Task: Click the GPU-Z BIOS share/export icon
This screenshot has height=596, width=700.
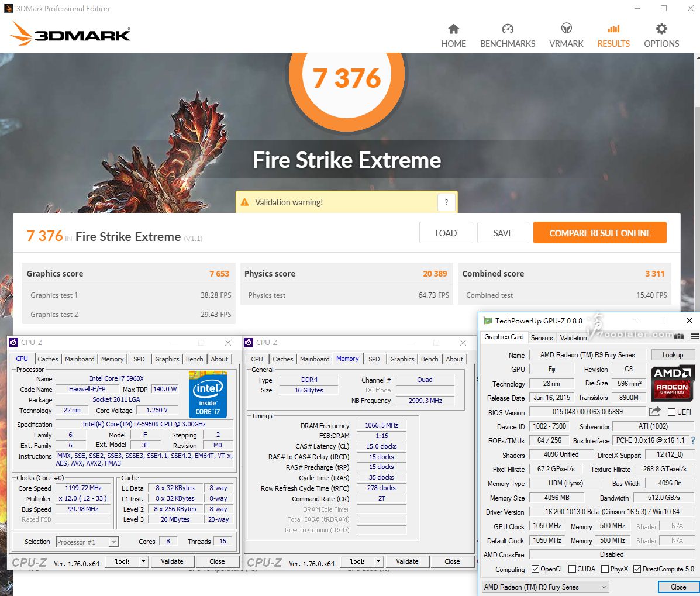Action: pos(654,412)
